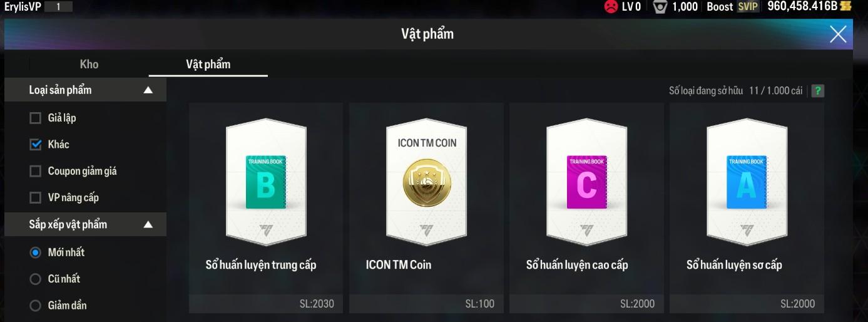Image resolution: width=868 pixels, height=322 pixels.
Task: Choose the Giảm dần sort option
Action: [x=36, y=306]
